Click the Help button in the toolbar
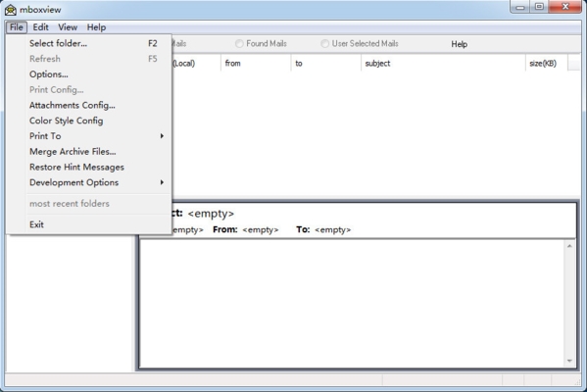The height and width of the screenshot is (392, 587). click(459, 44)
